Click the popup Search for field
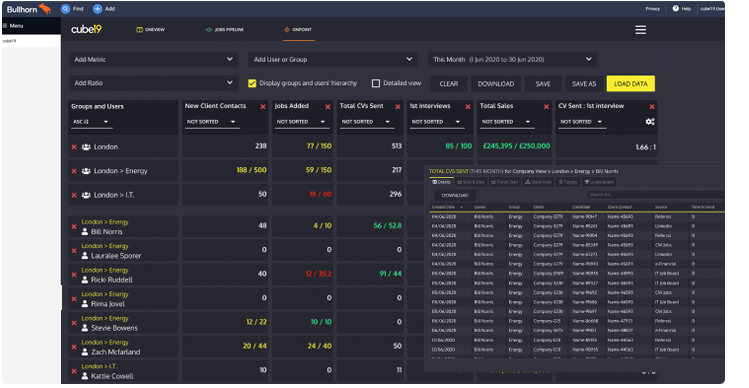 click(x=655, y=195)
